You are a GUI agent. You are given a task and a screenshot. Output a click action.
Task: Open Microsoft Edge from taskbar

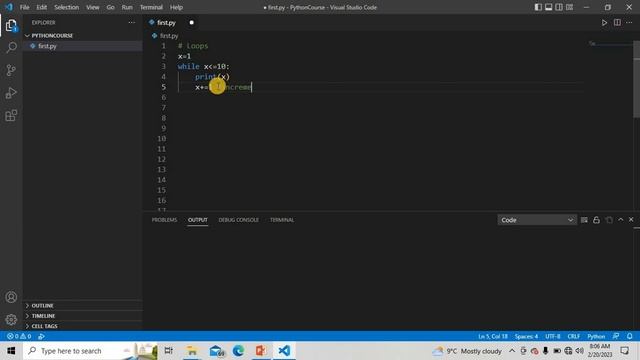pyautogui.click(x=238, y=351)
